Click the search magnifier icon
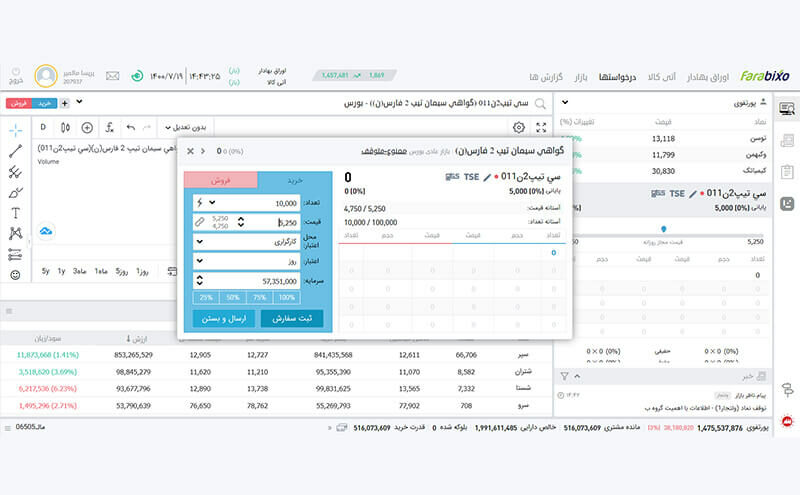The width and height of the screenshot is (800, 495). click(540, 104)
